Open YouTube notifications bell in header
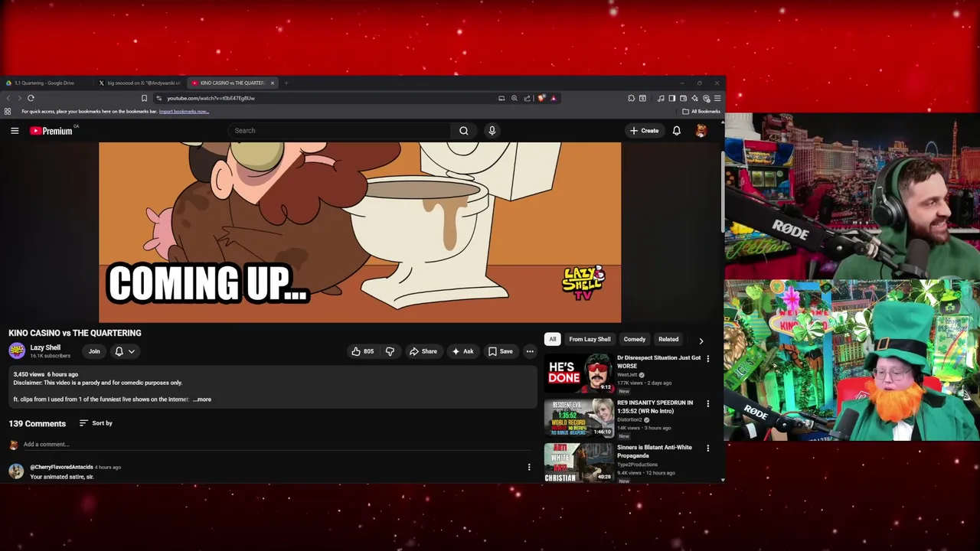The width and height of the screenshot is (980, 551). pos(677,131)
